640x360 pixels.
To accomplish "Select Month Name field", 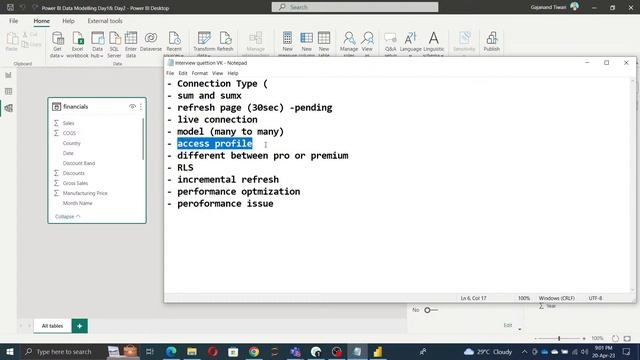I will (x=78, y=203).
